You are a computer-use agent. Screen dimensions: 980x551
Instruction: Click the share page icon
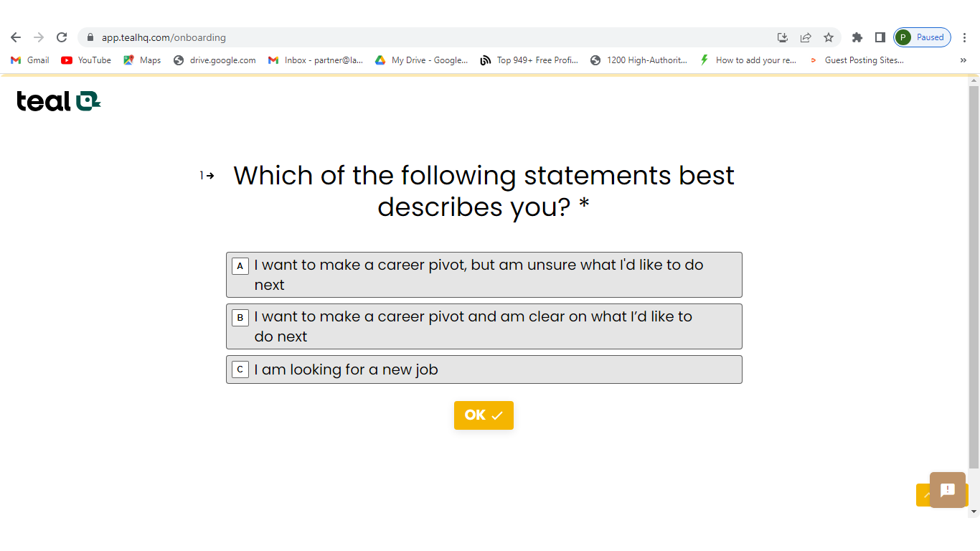point(806,37)
